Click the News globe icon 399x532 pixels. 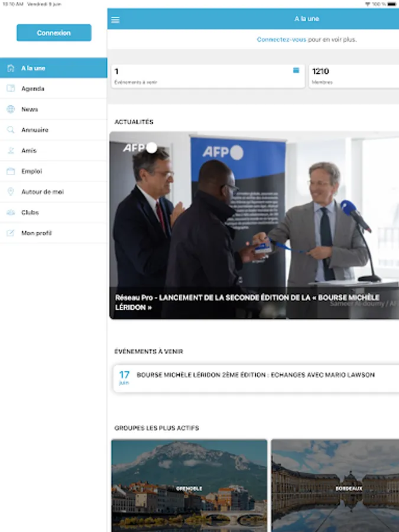click(11, 109)
